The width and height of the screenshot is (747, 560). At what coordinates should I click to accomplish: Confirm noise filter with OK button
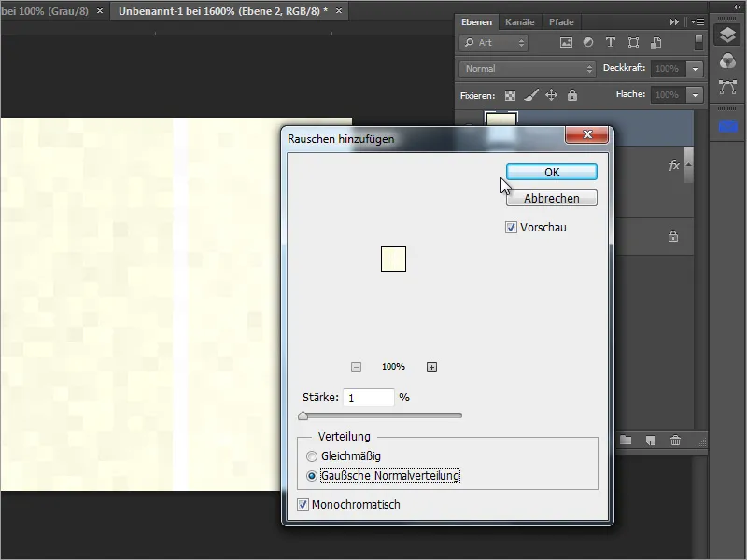(552, 172)
